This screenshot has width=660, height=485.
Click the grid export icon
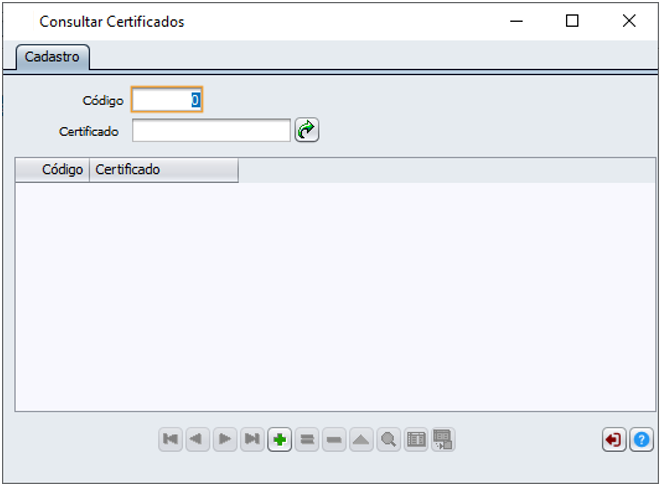[x=443, y=440]
